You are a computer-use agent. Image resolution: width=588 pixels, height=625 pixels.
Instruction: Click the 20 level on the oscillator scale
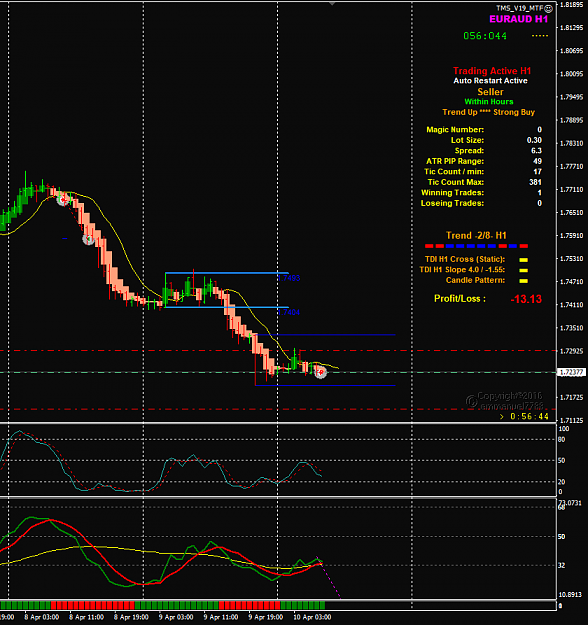561,482
